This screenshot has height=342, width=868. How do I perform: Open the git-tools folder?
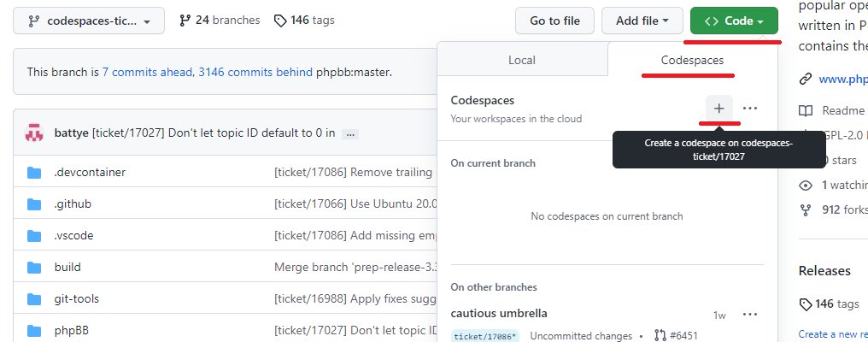tap(76, 298)
